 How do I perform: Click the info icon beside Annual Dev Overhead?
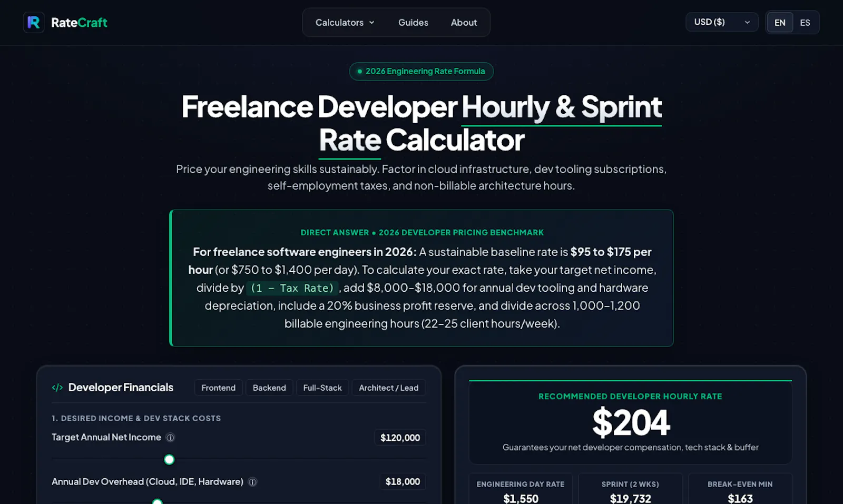pyautogui.click(x=252, y=482)
